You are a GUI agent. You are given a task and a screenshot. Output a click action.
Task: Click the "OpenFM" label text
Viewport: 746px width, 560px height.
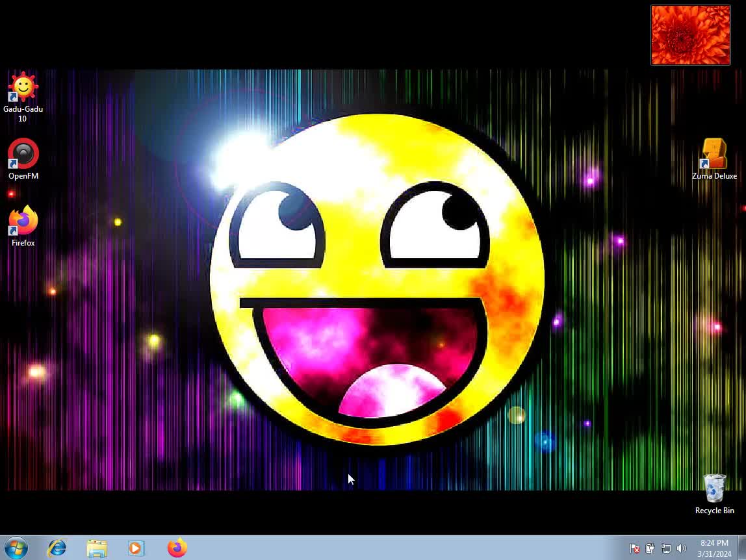click(23, 176)
